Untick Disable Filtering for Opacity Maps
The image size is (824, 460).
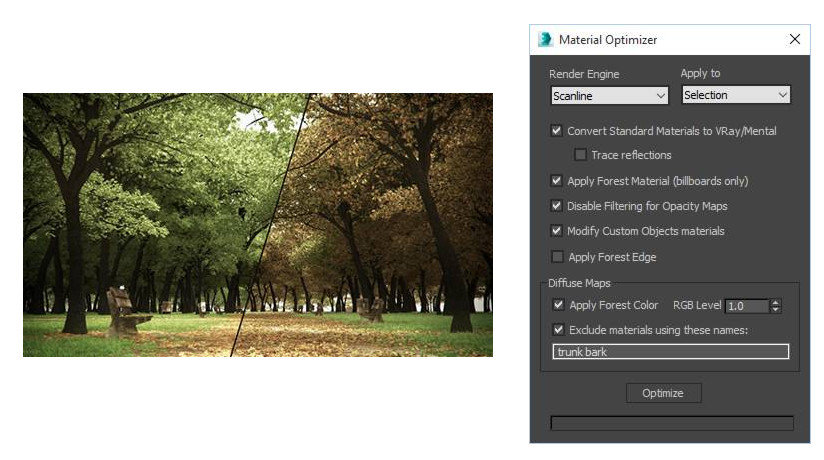click(556, 206)
